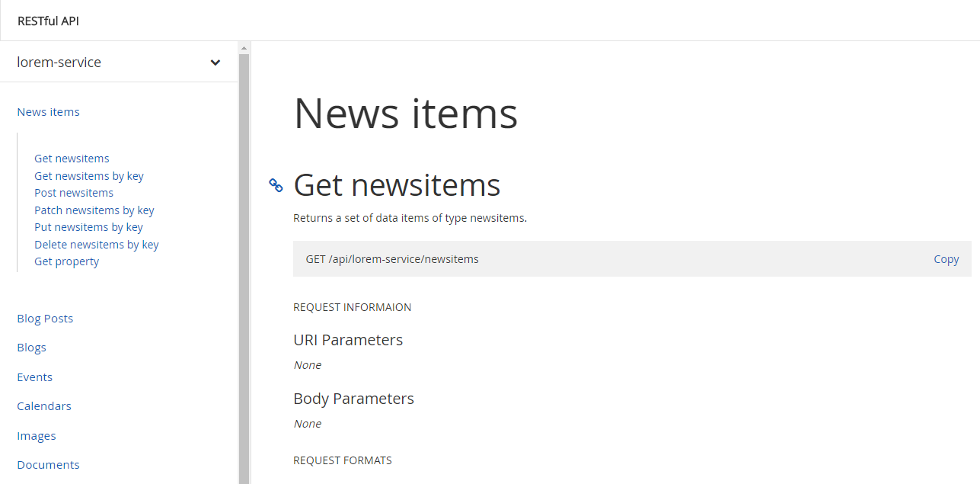The height and width of the screenshot is (484, 980).
Task: Collapse the lorem-service service picker chevron
Action: (215, 63)
